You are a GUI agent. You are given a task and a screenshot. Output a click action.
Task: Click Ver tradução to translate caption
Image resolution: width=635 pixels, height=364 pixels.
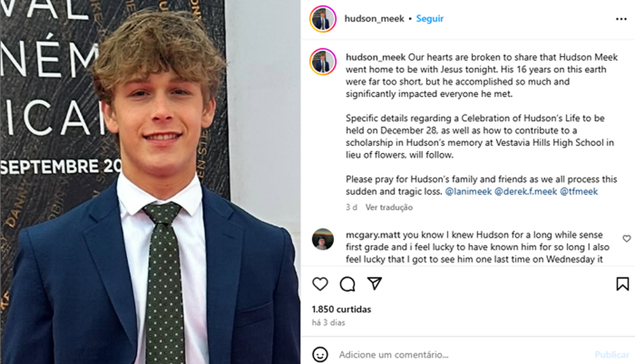389,207
